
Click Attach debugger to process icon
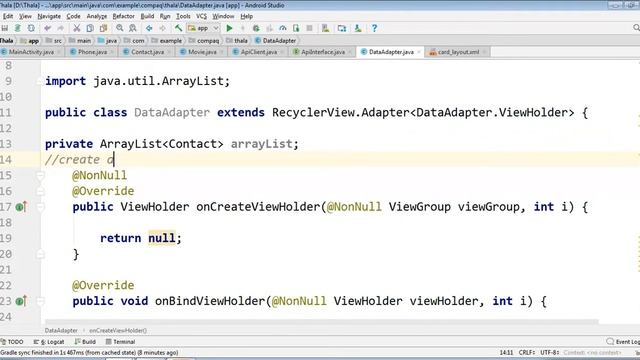pos(296,28)
